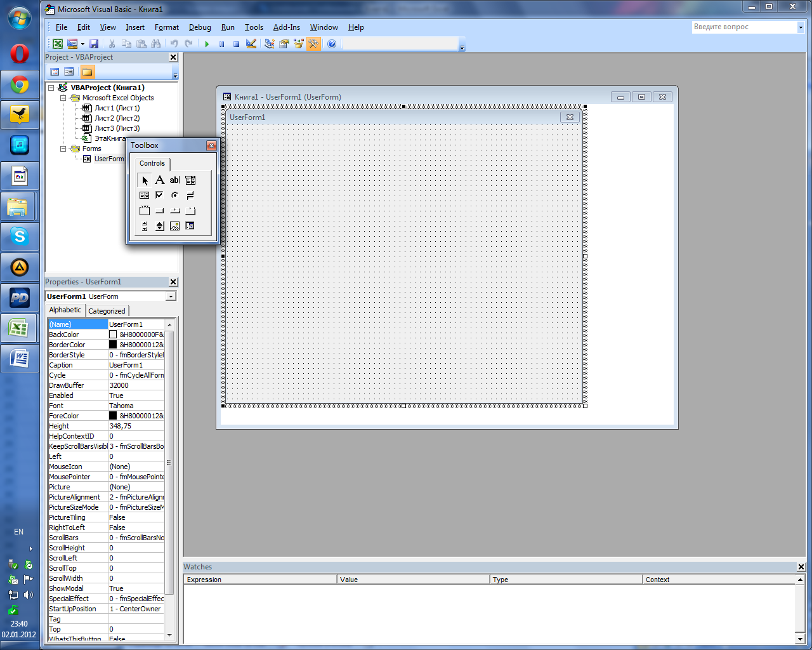812x650 pixels.
Task: Collapse the VBAProject (Книга1) tree node
Action: [x=51, y=88]
